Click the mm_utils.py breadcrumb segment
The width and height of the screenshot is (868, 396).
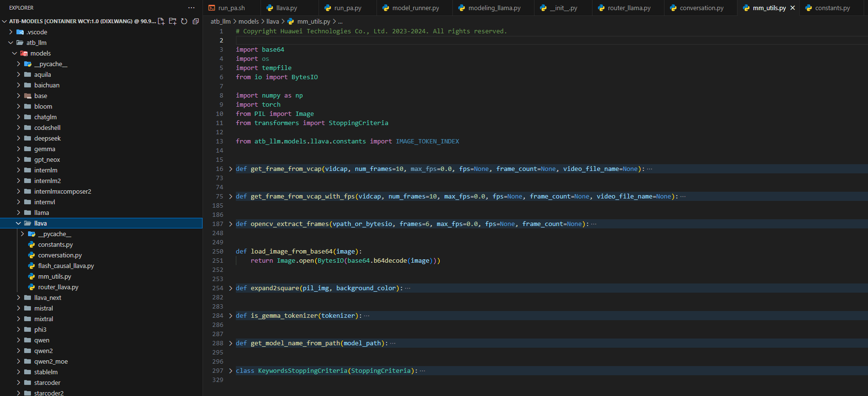[313, 21]
